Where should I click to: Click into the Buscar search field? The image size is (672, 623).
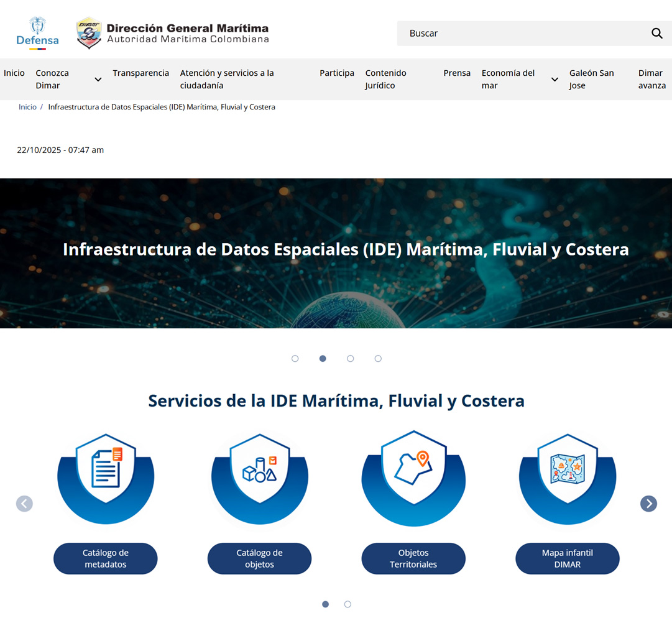[522, 34]
